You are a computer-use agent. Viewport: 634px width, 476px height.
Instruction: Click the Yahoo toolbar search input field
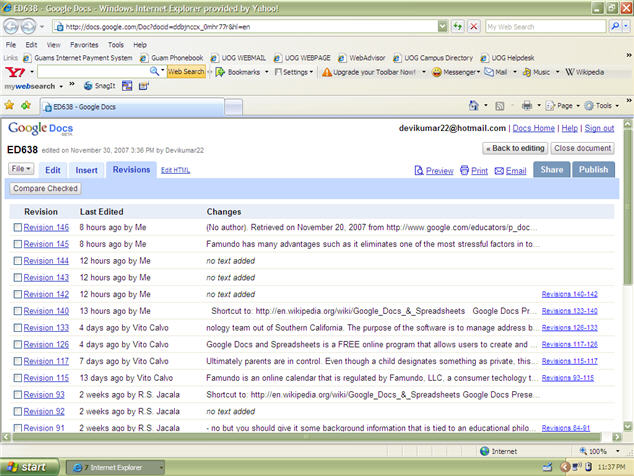(93, 72)
